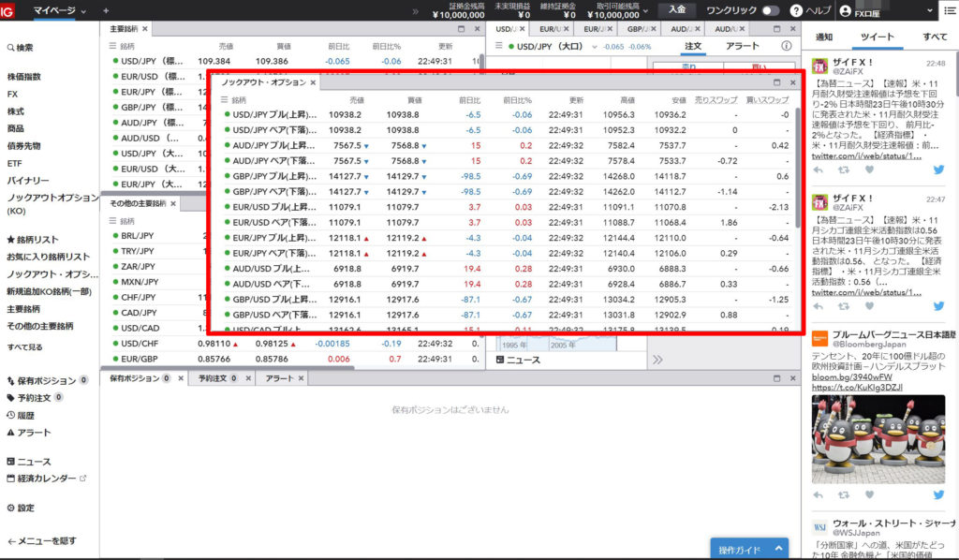Reply to the ザイFX tweet from 22:48
Screen dimensions: 959x560
tap(818, 169)
